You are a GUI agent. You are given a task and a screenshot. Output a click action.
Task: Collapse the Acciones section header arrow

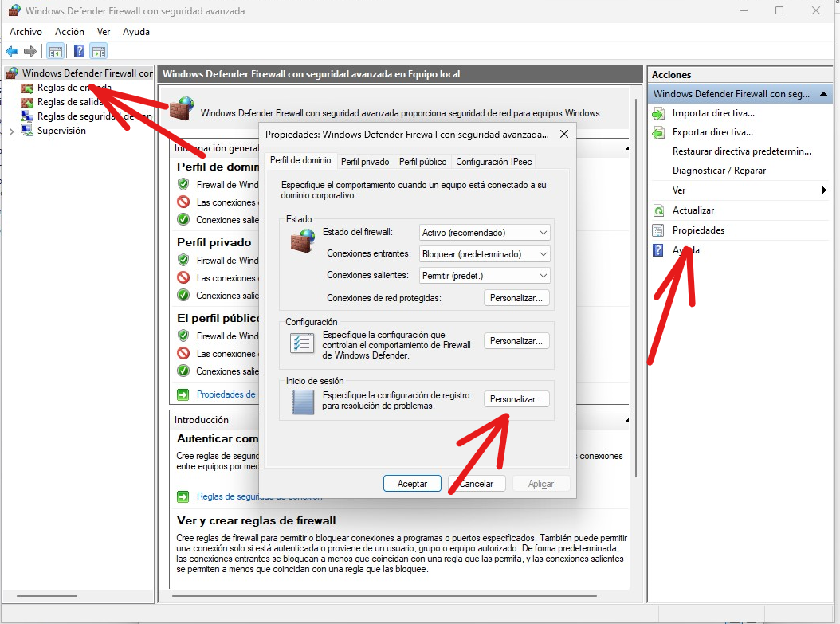[x=825, y=94]
